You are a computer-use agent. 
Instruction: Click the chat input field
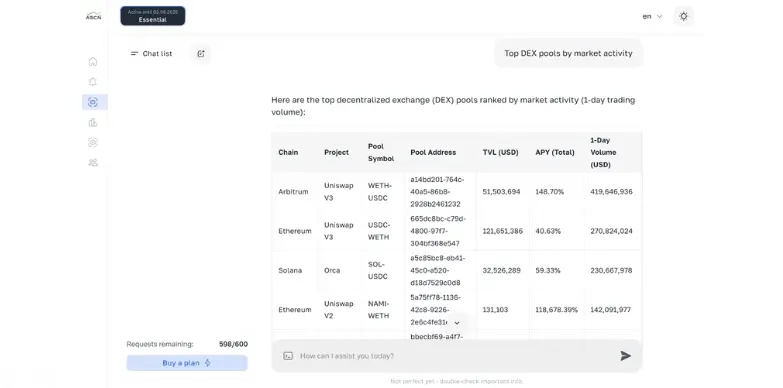point(456,356)
